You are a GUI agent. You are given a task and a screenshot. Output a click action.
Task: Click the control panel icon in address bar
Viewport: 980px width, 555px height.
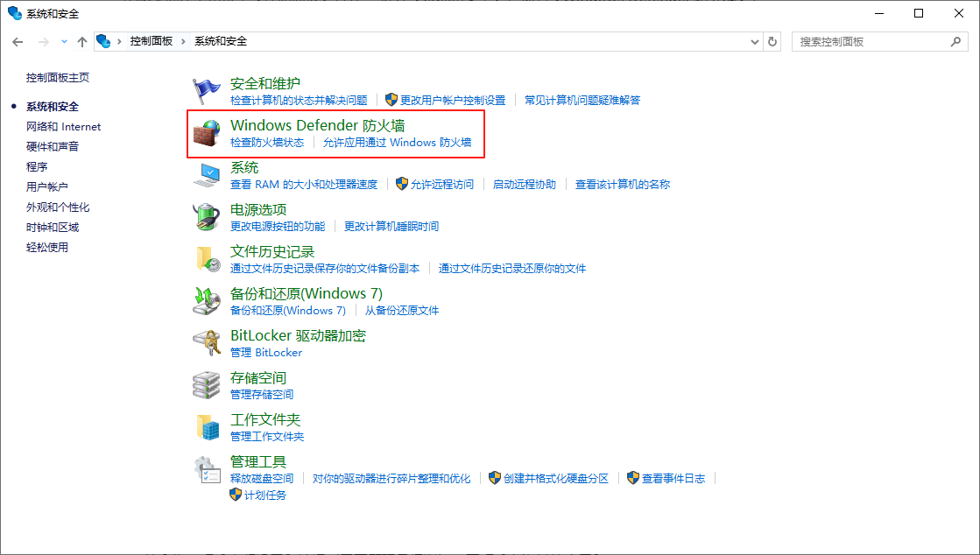pos(103,41)
